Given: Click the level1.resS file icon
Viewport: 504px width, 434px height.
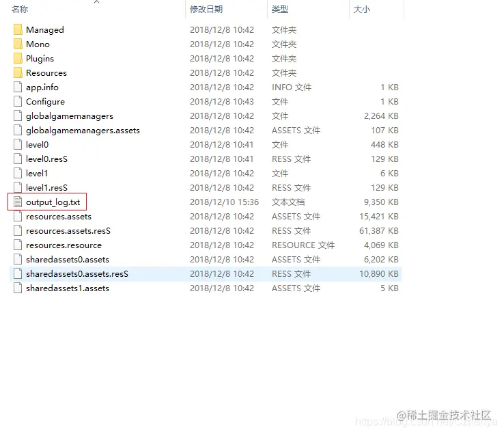Looking at the screenshot, I should click(18, 187).
